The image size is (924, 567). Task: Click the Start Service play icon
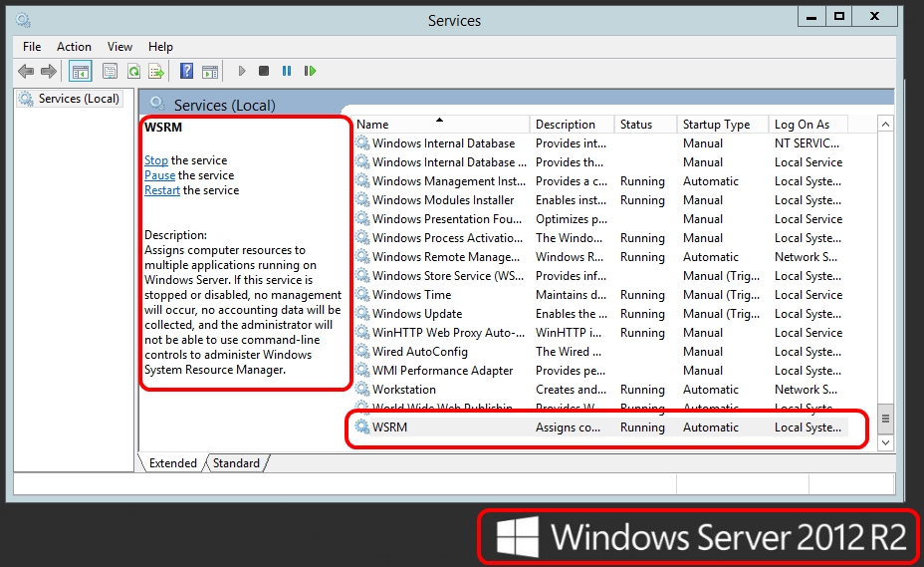241,72
